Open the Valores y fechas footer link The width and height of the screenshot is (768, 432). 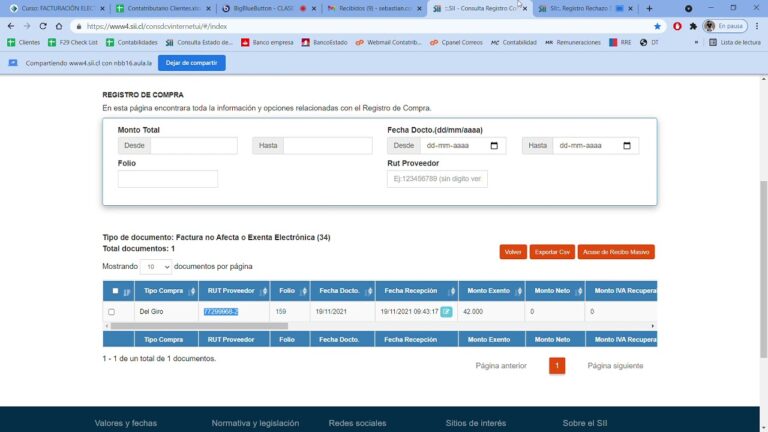click(126, 423)
